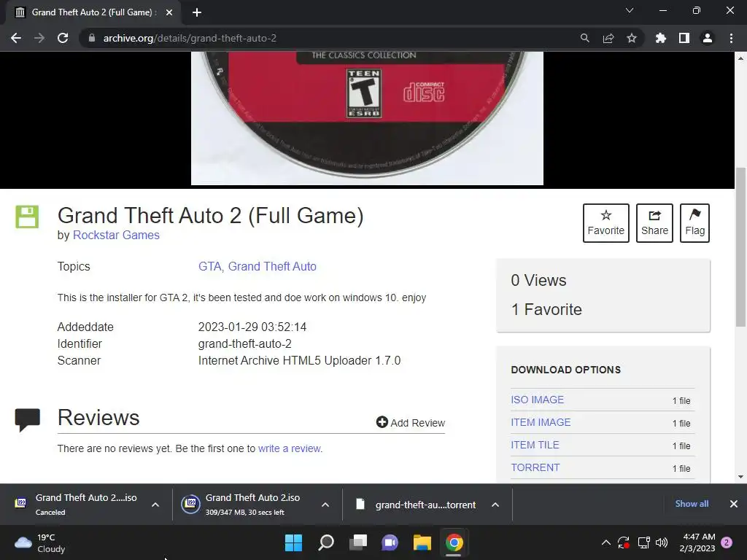
Task: Select the Grand Theft Auto 2 (Full Game) tab
Action: point(94,12)
